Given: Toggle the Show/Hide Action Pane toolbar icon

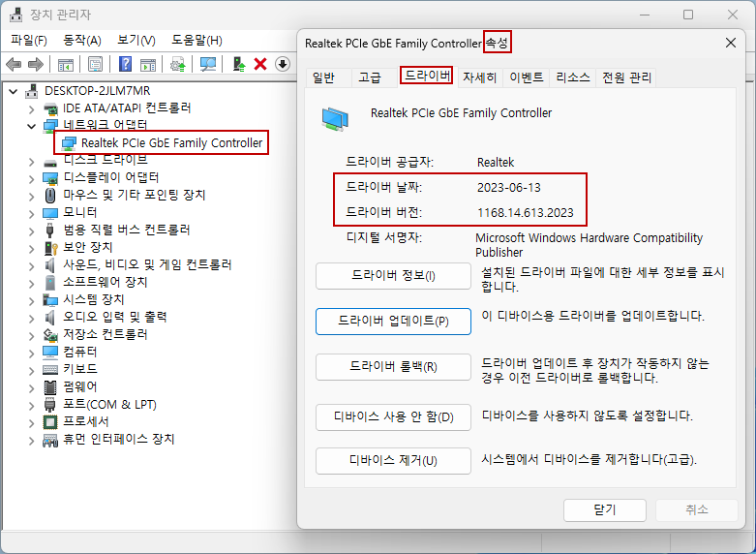Looking at the screenshot, I should (x=148, y=64).
